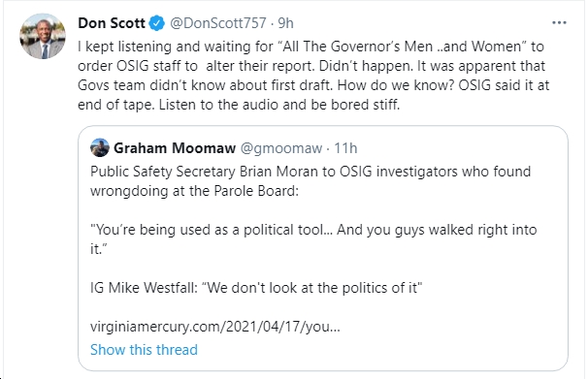Screen dimensions: 588x379
Task: Visit the @DonScott757 handle
Action: (x=218, y=23)
